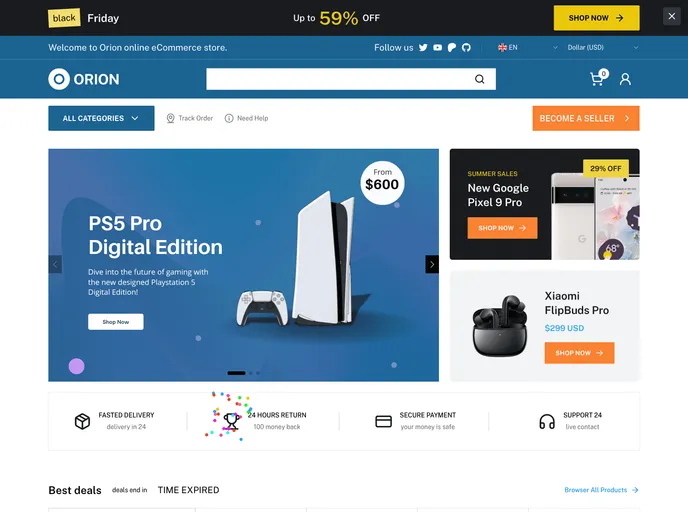688x512 pixels.
Task: Dismiss the Black Friday banner
Action: [671, 17]
